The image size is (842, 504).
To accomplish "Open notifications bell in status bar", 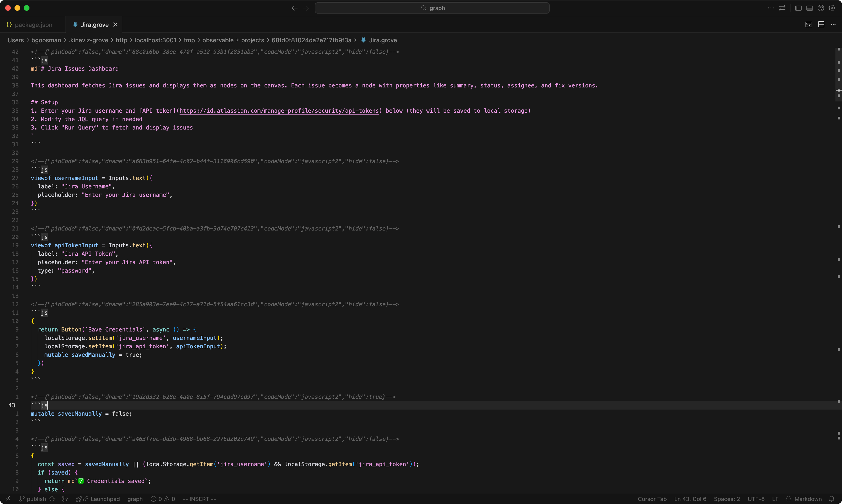I will [831, 499].
